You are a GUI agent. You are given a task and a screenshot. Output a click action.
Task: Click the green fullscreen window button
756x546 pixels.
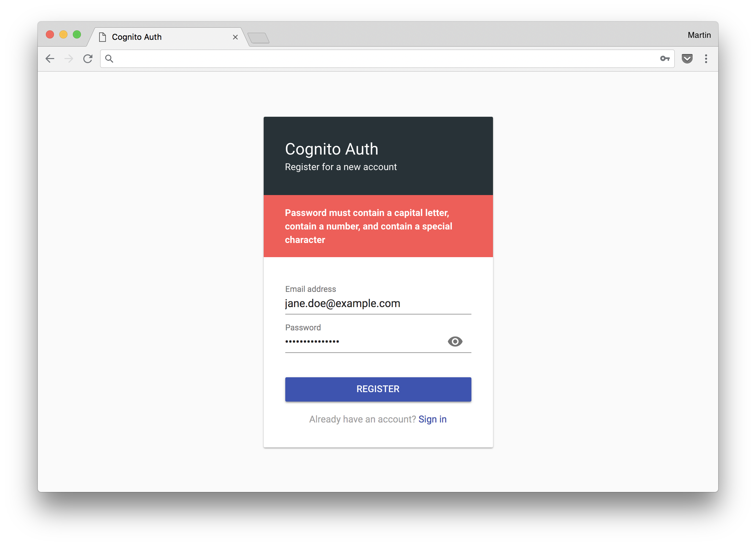click(77, 35)
